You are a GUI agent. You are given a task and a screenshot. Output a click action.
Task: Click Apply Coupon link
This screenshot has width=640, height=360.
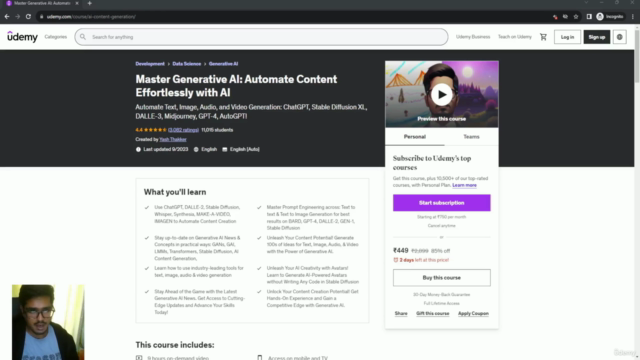473,313
